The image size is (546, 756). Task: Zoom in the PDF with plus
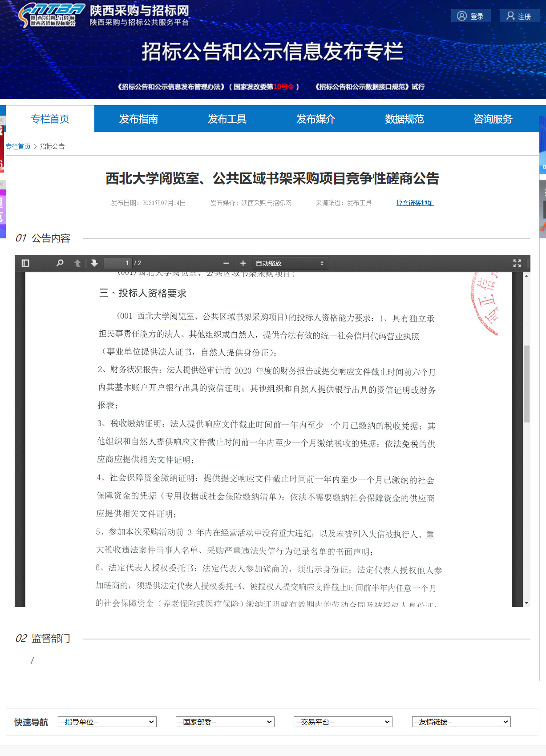tap(243, 263)
